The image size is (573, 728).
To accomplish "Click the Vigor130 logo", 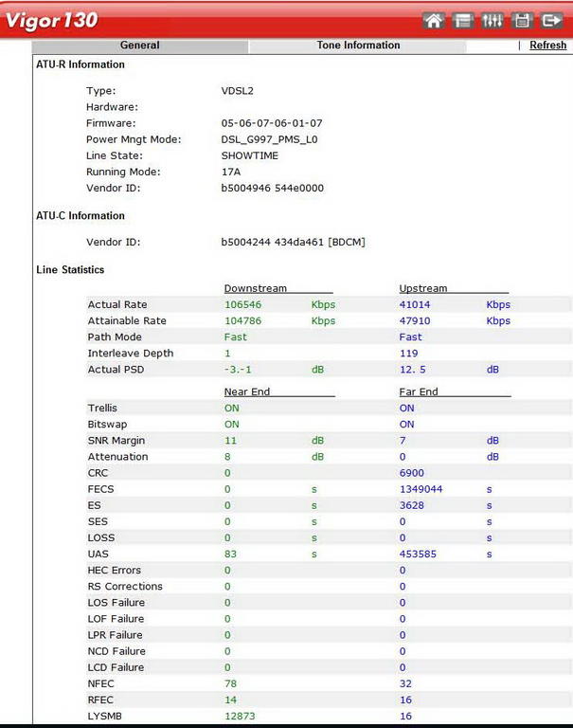I will coord(52,21).
